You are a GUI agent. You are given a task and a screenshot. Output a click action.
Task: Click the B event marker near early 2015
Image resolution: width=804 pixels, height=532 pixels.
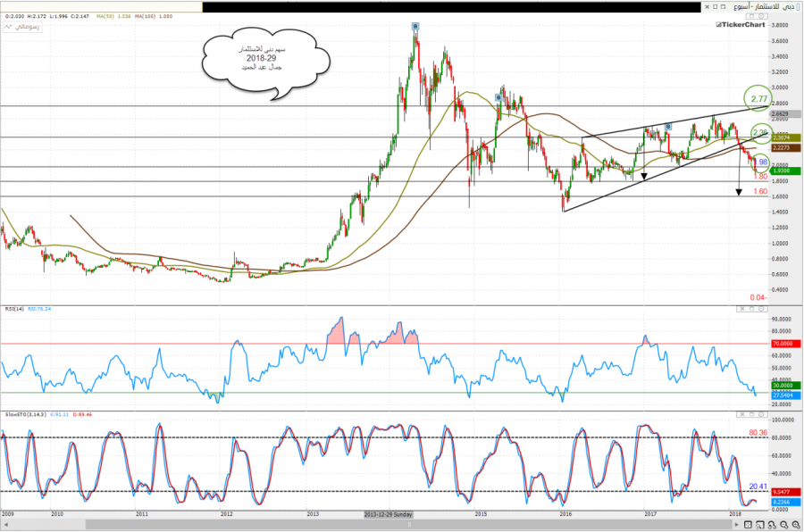(x=498, y=97)
